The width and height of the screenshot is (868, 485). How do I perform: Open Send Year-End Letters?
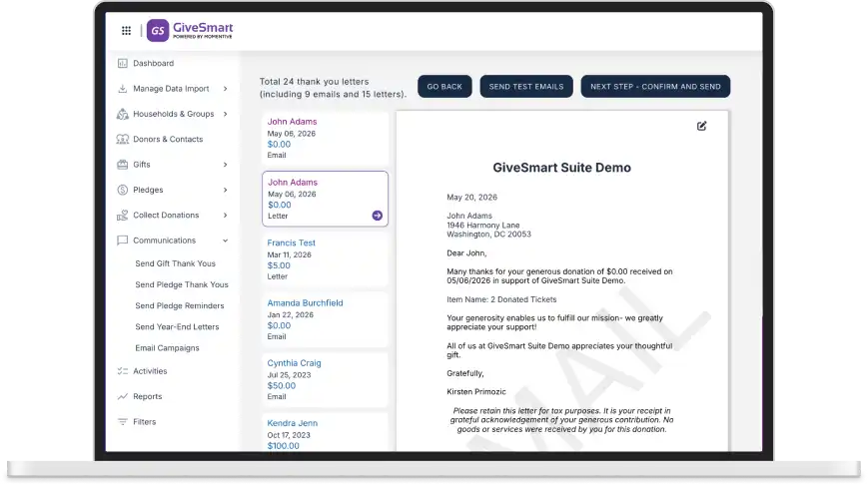(177, 327)
